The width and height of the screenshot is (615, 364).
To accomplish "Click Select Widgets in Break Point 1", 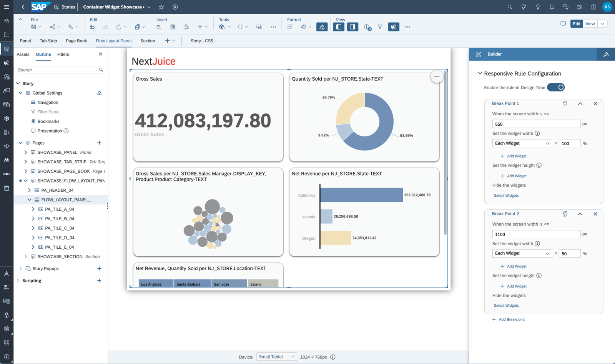I will click(x=506, y=195).
